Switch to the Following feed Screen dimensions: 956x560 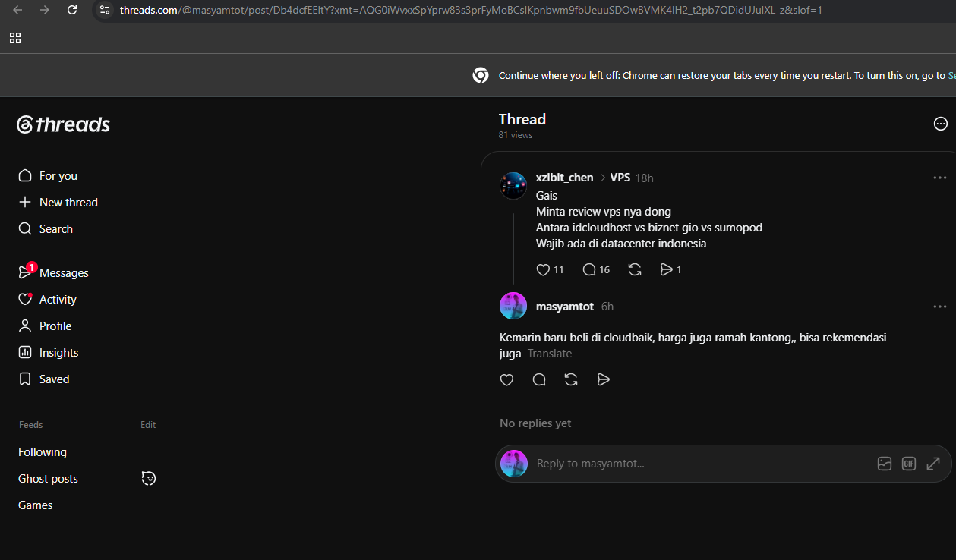43,451
